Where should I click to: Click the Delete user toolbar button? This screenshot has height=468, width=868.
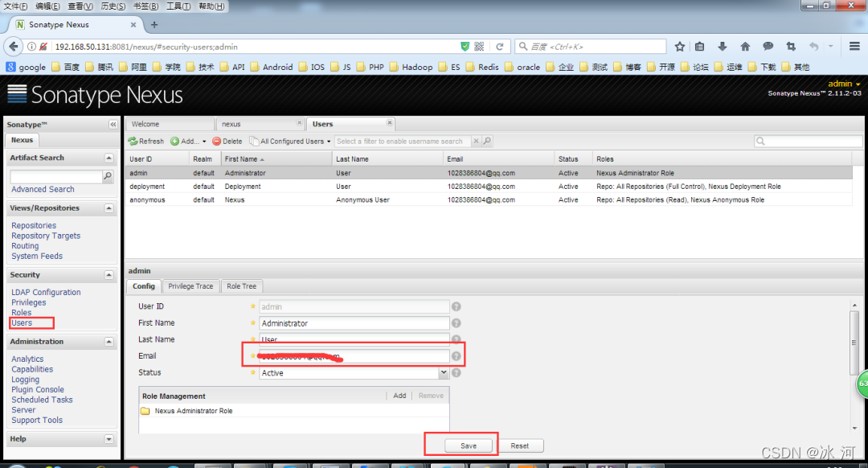pyautogui.click(x=227, y=142)
